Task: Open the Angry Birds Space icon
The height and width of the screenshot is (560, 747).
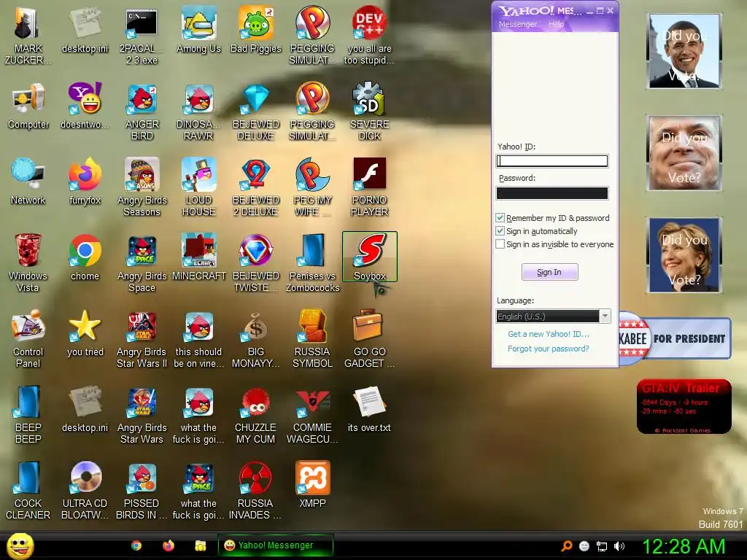Action: pyautogui.click(x=142, y=262)
